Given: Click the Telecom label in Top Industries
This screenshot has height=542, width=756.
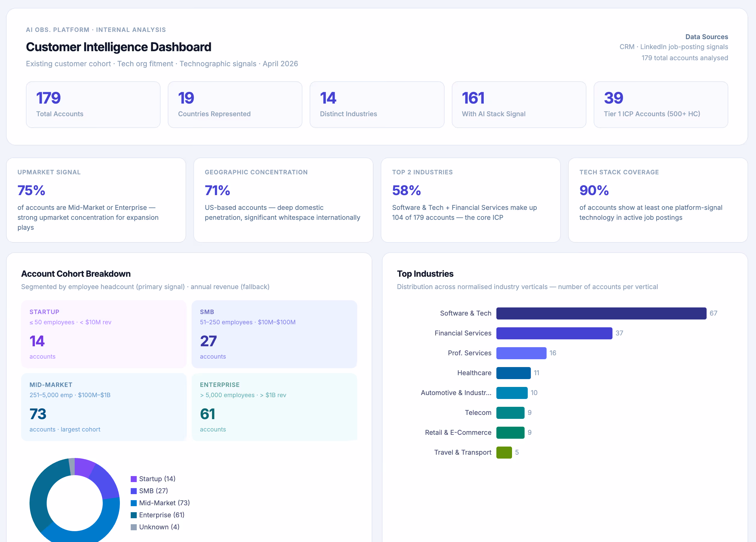Looking at the screenshot, I should pos(478,413).
